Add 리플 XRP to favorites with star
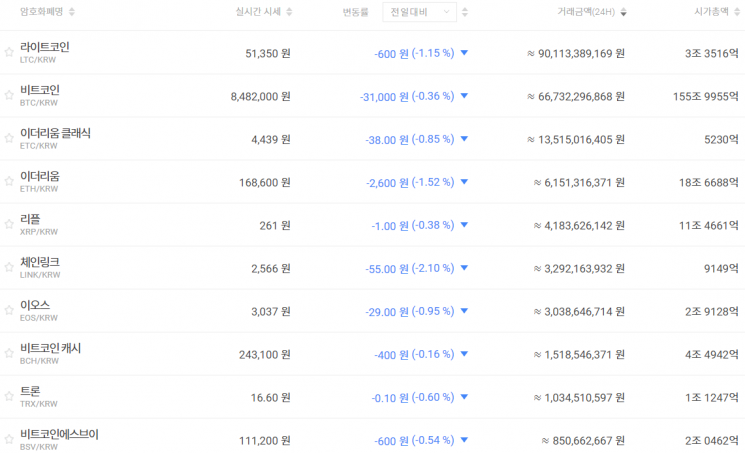 (x=9, y=224)
